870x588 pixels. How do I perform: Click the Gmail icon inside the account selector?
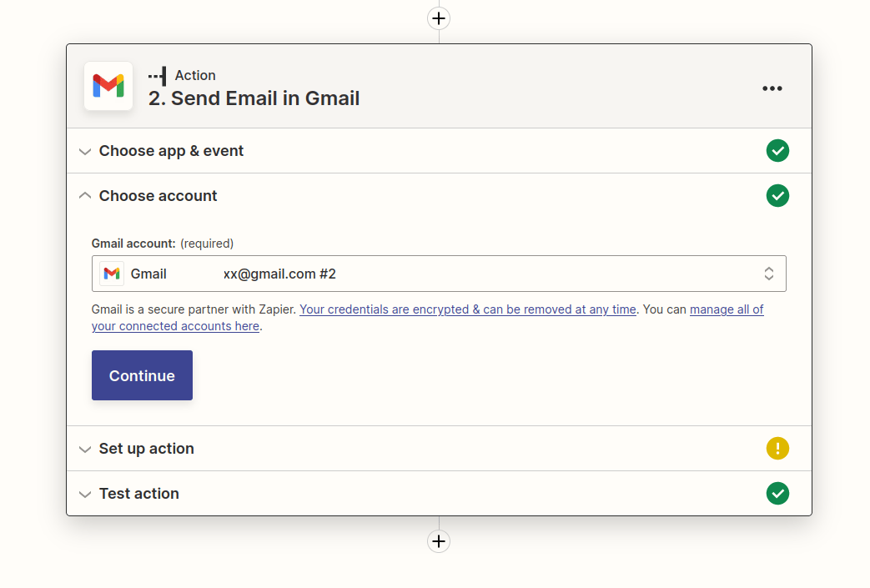(112, 273)
